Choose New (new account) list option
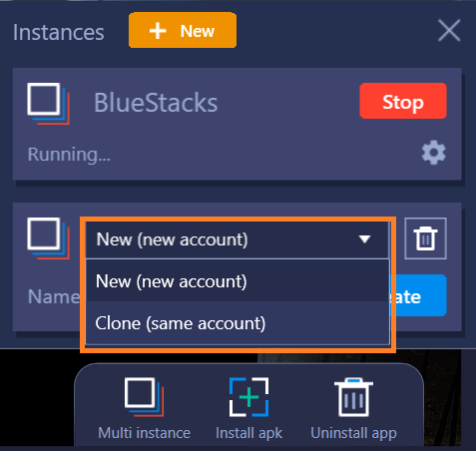476x451 pixels. [x=238, y=281]
